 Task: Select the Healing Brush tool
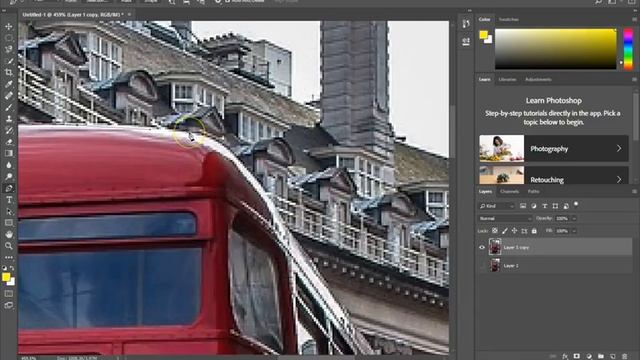[x=9, y=96]
